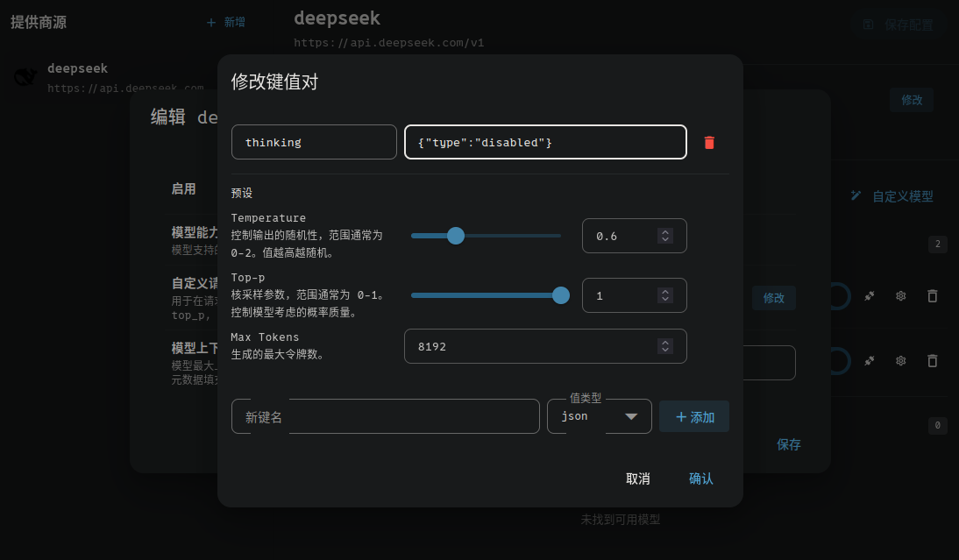This screenshot has height=560, width=959.
Task: Click the 提供商源 heading
Action: tap(39, 23)
